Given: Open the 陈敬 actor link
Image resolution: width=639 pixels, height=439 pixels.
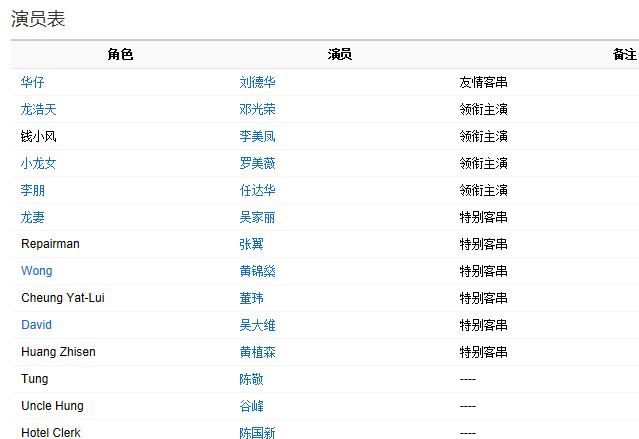Looking at the screenshot, I should pyautogui.click(x=251, y=379).
